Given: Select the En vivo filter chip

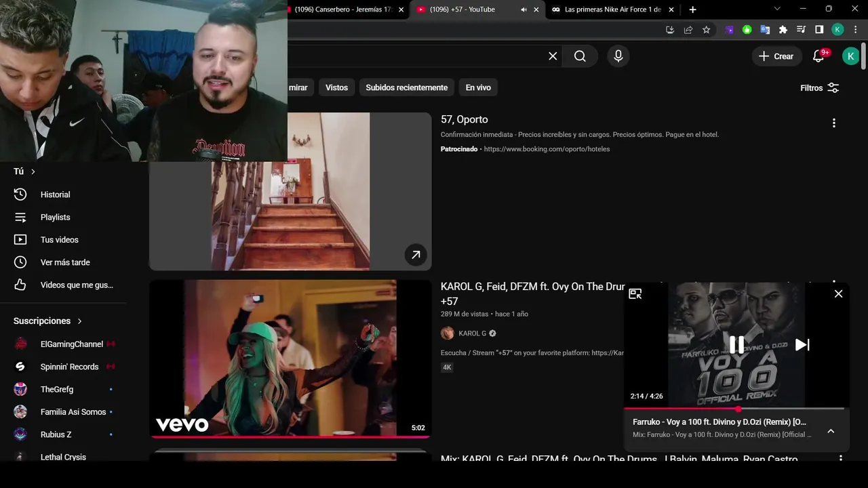Looking at the screenshot, I should [x=478, y=87].
